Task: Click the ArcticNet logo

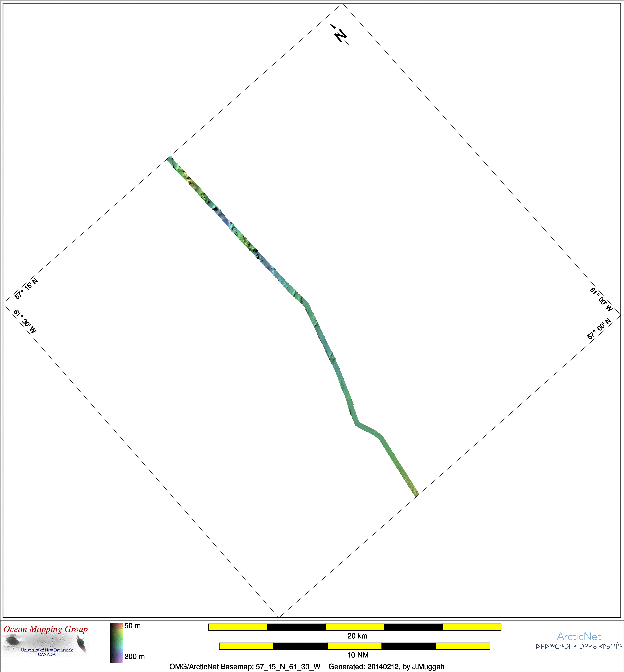Action: pos(579,637)
